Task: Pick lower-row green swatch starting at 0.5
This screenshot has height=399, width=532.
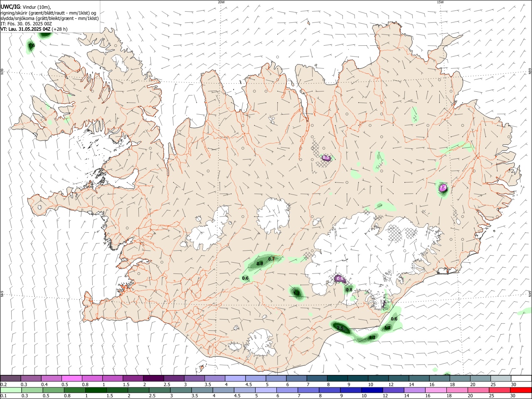Action: (x=54, y=390)
